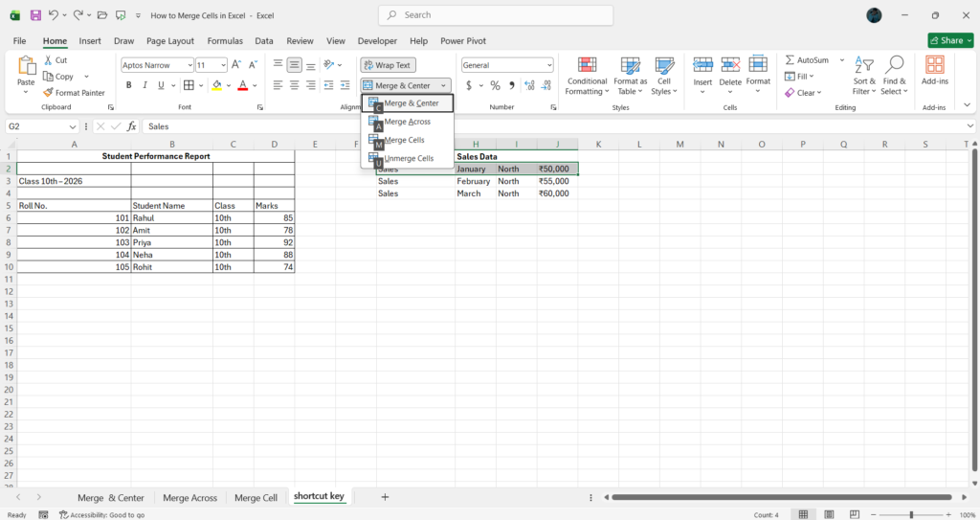The width and height of the screenshot is (980, 520).
Task: Click the zoom slider handle
Action: [x=911, y=514]
